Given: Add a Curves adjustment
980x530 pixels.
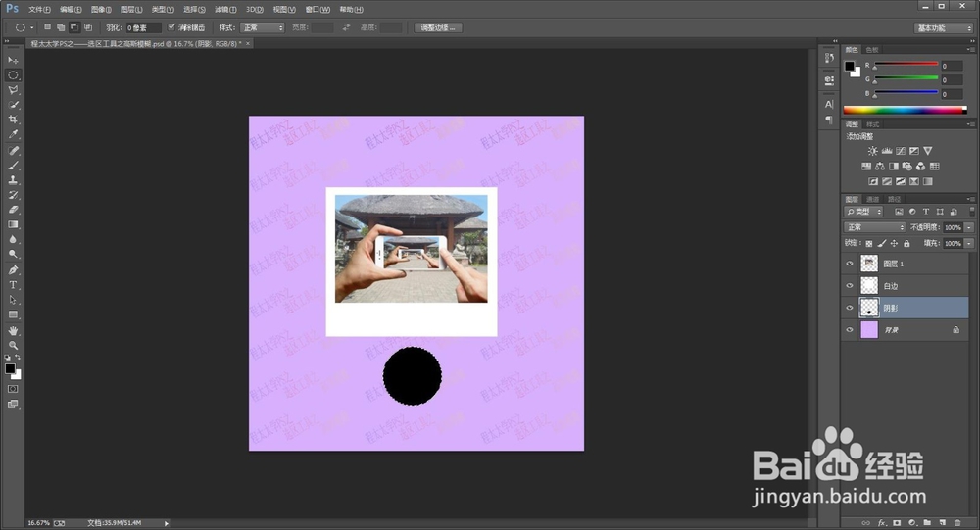Looking at the screenshot, I should (x=900, y=151).
